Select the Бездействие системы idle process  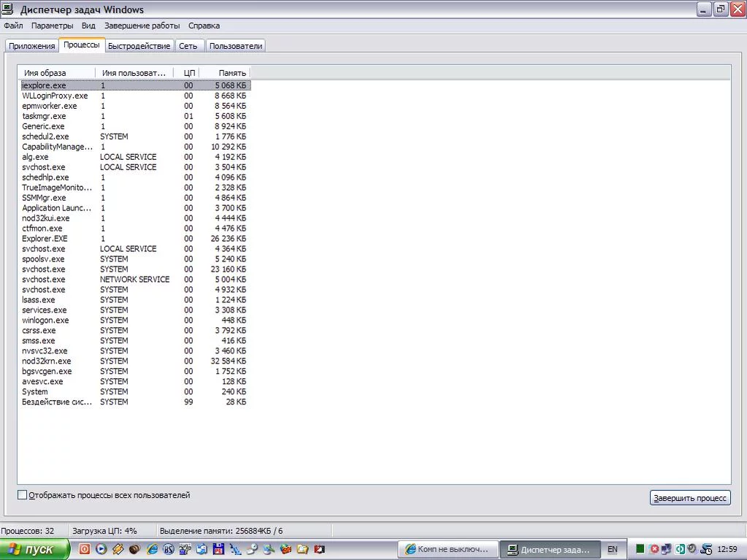(135, 402)
